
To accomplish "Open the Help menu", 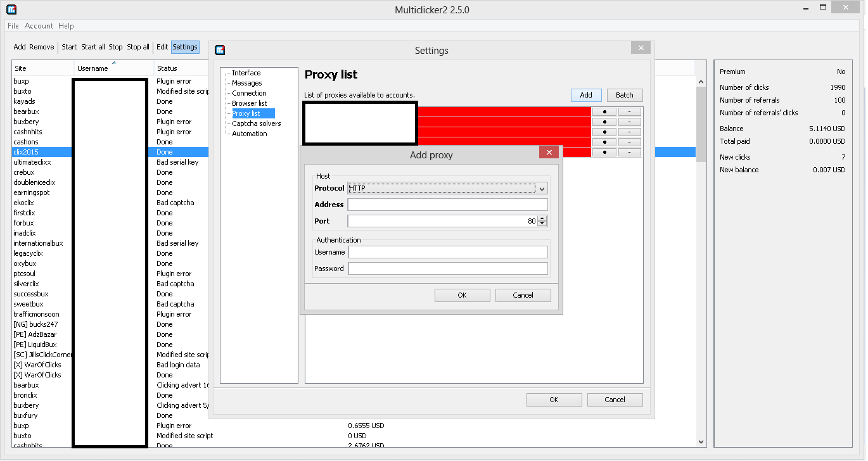I will pos(65,26).
